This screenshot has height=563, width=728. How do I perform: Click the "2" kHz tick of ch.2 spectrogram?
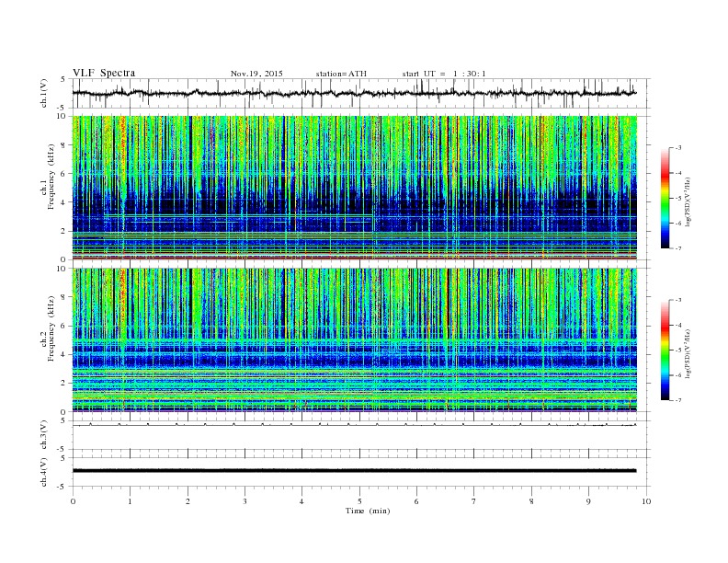(64, 384)
